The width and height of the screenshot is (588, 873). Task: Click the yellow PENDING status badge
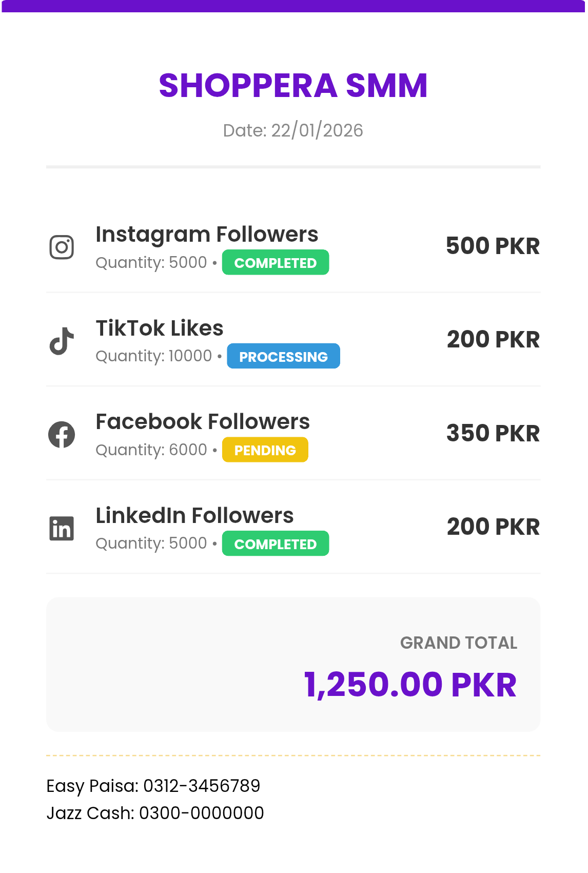265,450
